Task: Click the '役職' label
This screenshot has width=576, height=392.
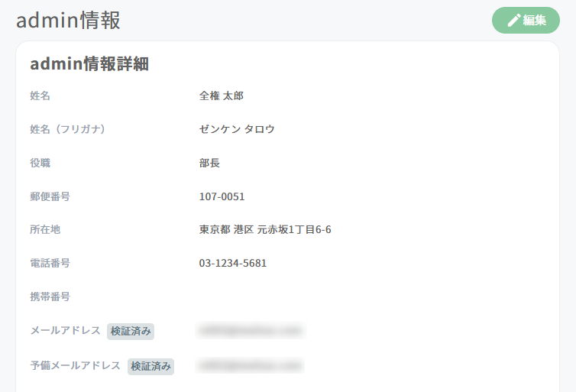Action: (40, 163)
